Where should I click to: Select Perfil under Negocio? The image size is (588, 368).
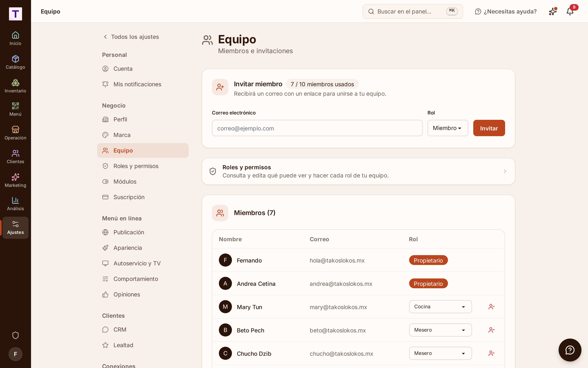[x=143, y=119]
